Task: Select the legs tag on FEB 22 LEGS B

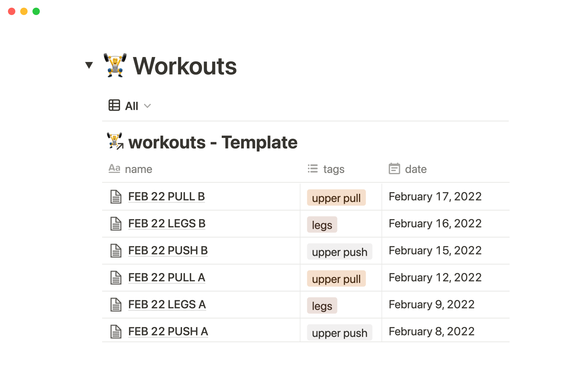Action: [x=322, y=224]
